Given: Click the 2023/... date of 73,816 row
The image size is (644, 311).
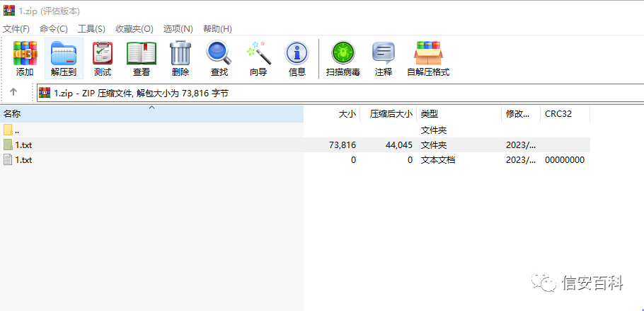Looking at the screenshot, I should (521, 145).
